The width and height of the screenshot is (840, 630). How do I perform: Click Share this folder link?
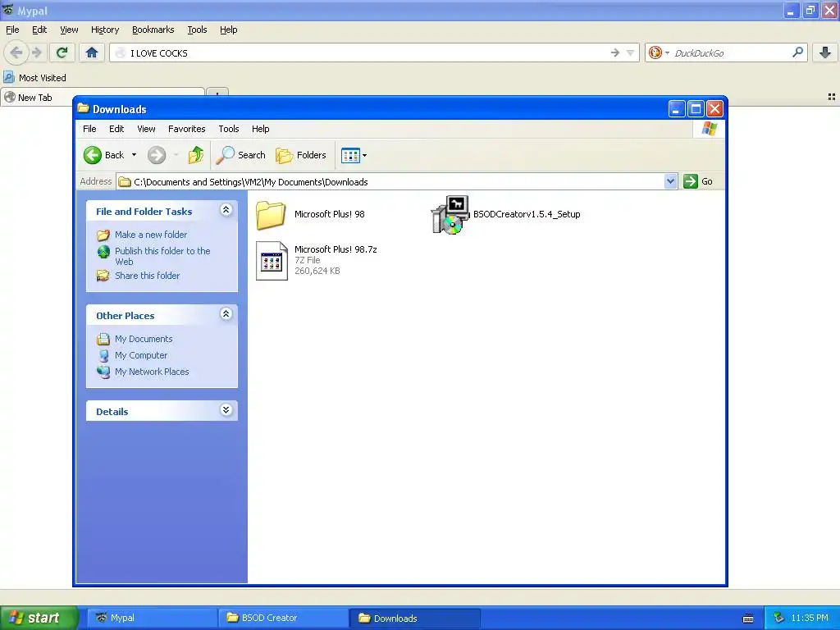[148, 276]
